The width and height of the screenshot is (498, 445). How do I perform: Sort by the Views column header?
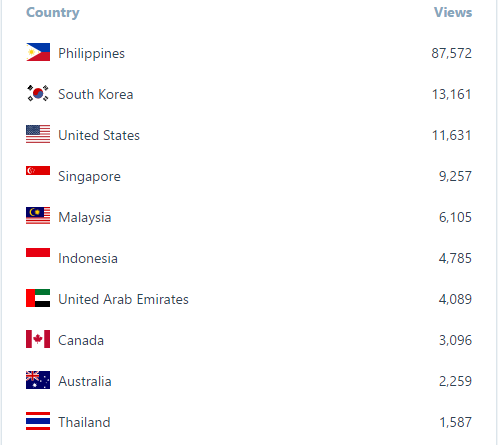coord(453,12)
